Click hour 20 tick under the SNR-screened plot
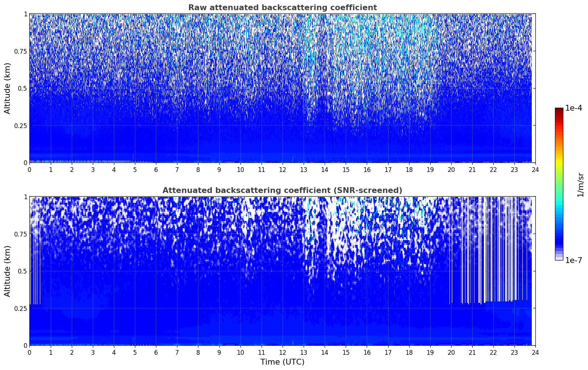 pyautogui.click(x=451, y=352)
